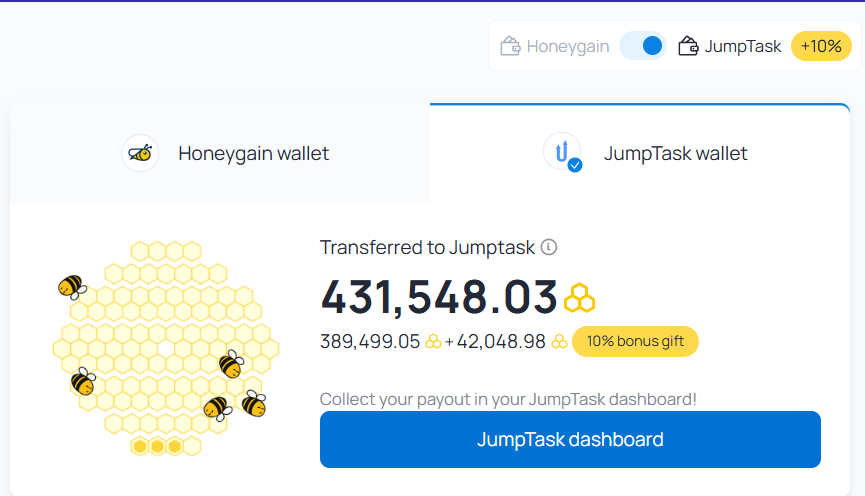Click the 'JumpTask' label in wallet switcher
865x496 pixels.
tap(743, 46)
